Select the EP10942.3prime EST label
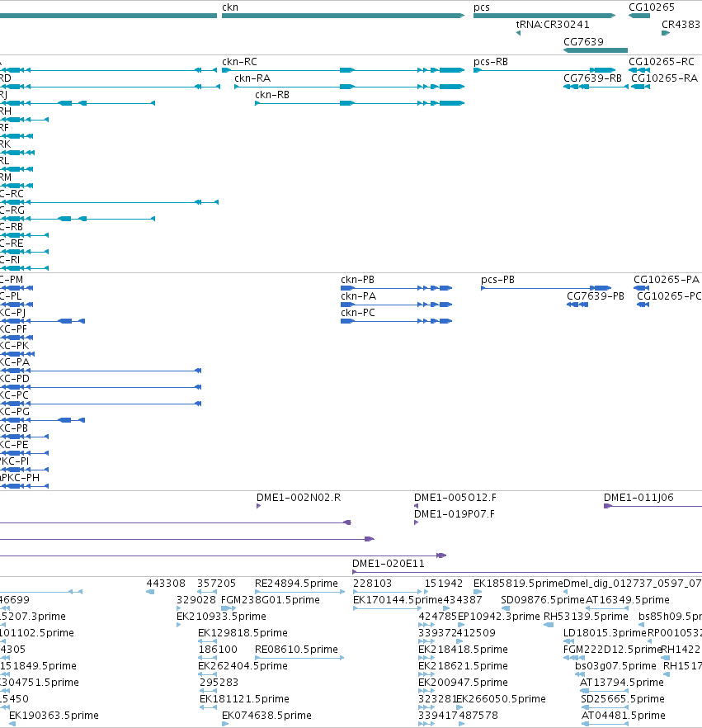The image size is (702, 728). (x=499, y=617)
